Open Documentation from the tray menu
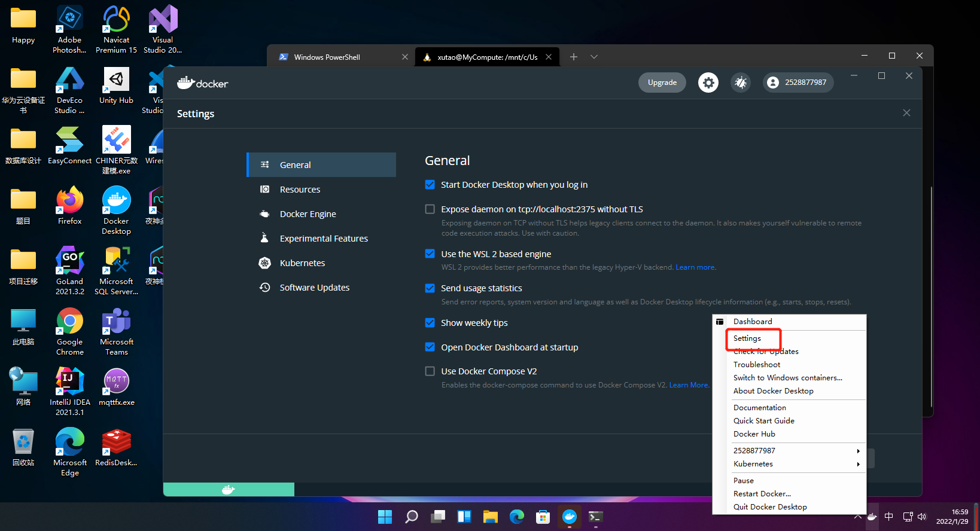980x531 pixels. point(789,408)
